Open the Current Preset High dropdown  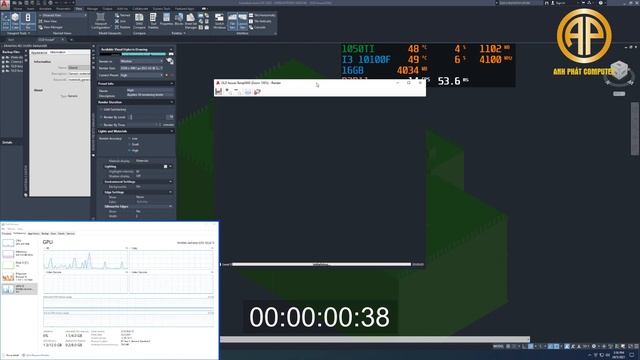point(142,75)
